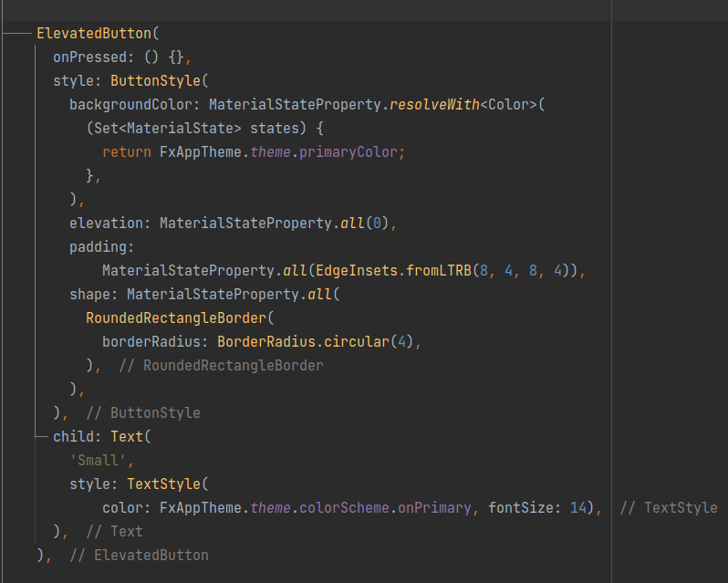Click the '// ElevatedButton' closing label hint

pos(139,556)
